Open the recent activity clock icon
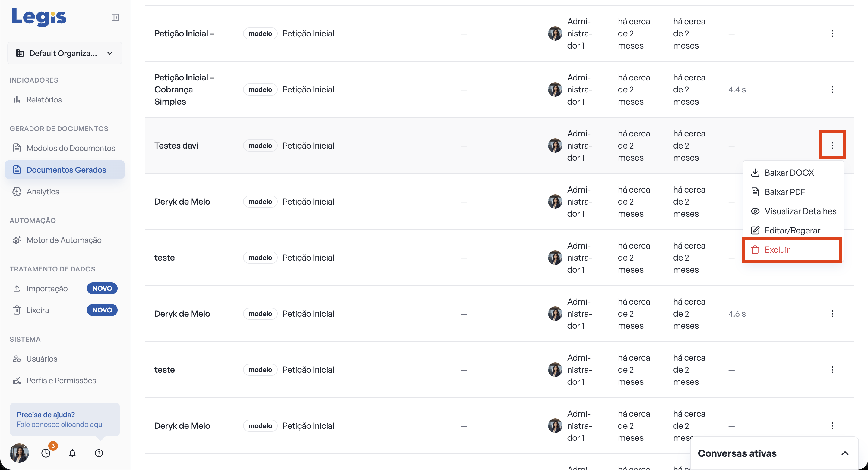Image resolution: width=868 pixels, height=470 pixels. tap(46, 453)
